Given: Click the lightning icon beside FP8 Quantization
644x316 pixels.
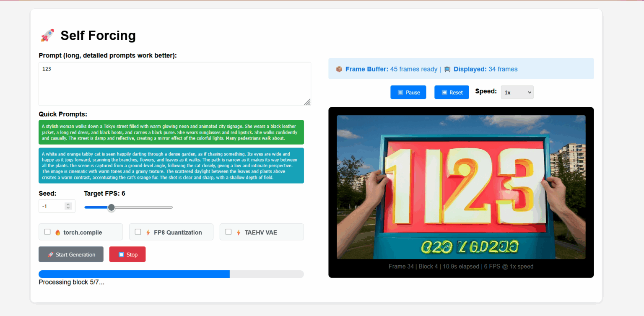Looking at the screenshot, I should coord(148,232).
